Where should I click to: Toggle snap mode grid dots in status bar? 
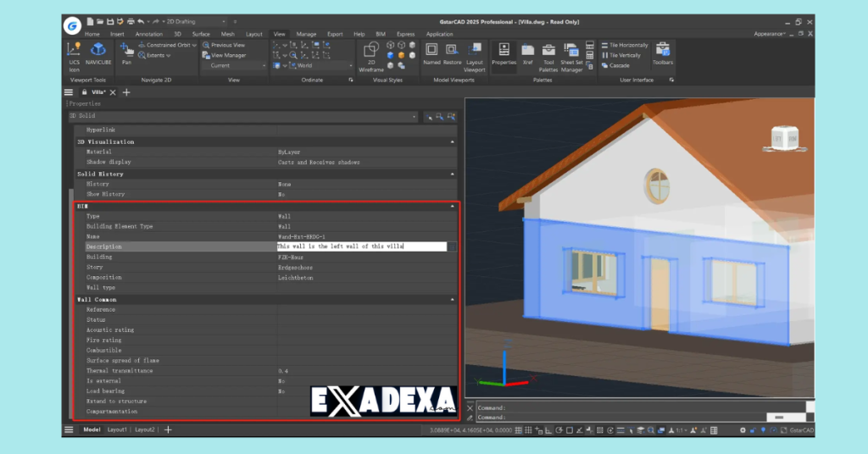tap(528, 430)
